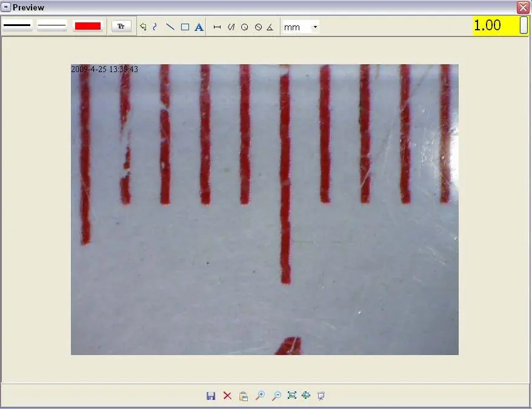
Task: Choose the undo arrow tool icon
Action: (x=143, y=27)
